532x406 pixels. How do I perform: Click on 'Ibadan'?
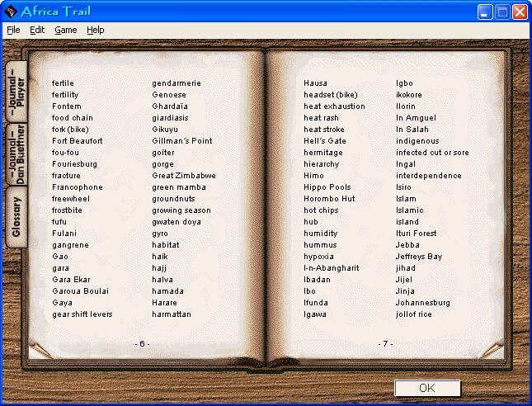point(317,280)
